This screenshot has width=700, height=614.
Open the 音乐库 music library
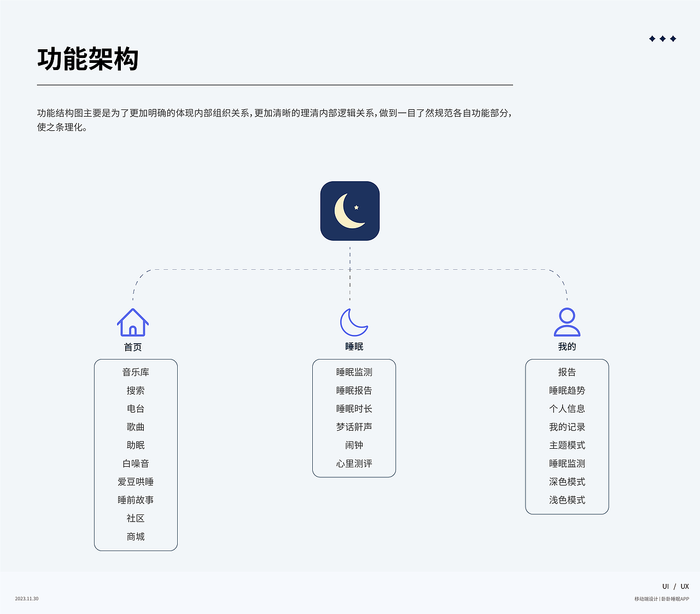(x=135, y=372)
